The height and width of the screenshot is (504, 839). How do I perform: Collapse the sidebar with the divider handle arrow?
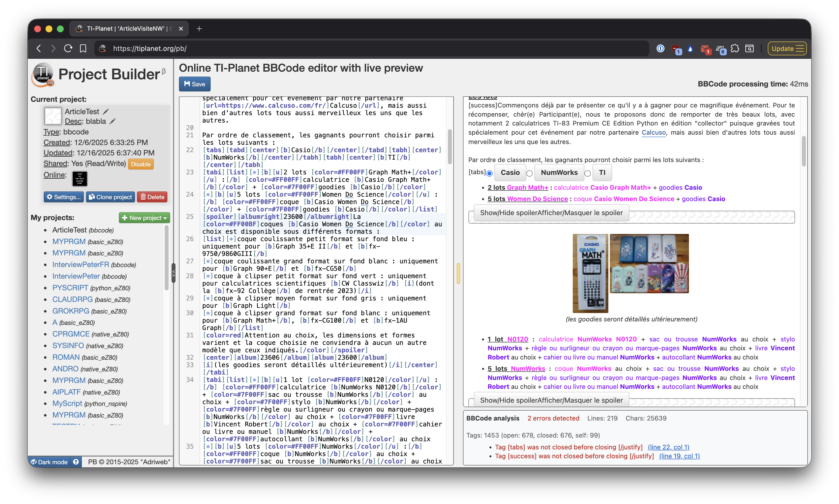tap(173, 273)
